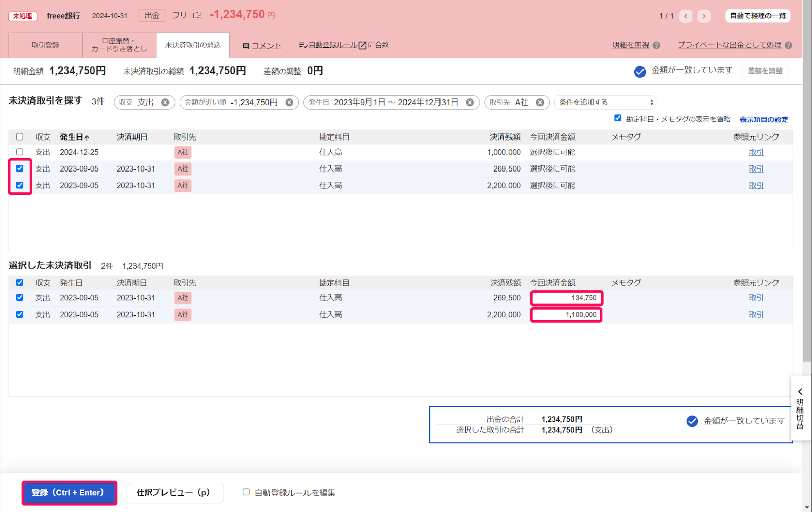Open 取引 link in selected 2,200,000 row
This screenshot has width=812, height=512.
(756, 315)
